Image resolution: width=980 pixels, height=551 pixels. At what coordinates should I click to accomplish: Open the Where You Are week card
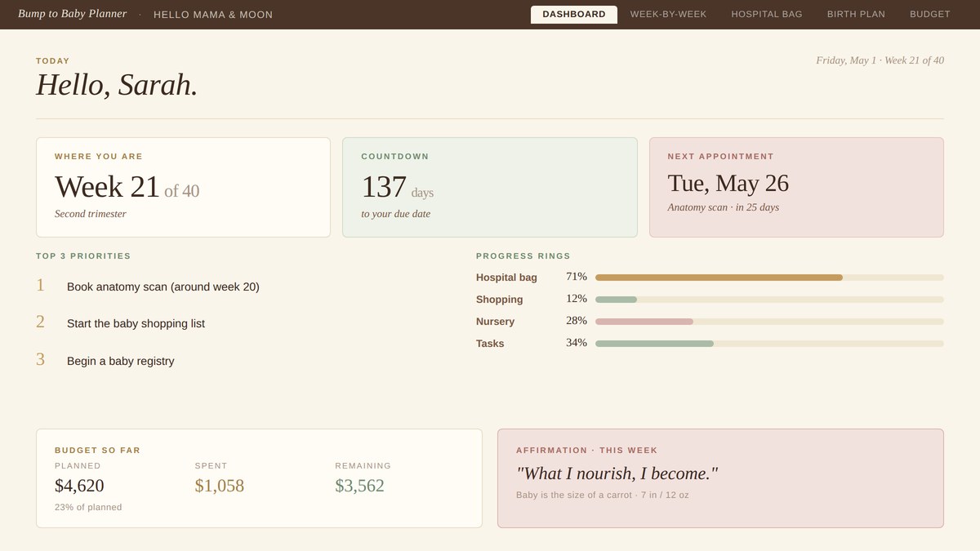[183, 187]
